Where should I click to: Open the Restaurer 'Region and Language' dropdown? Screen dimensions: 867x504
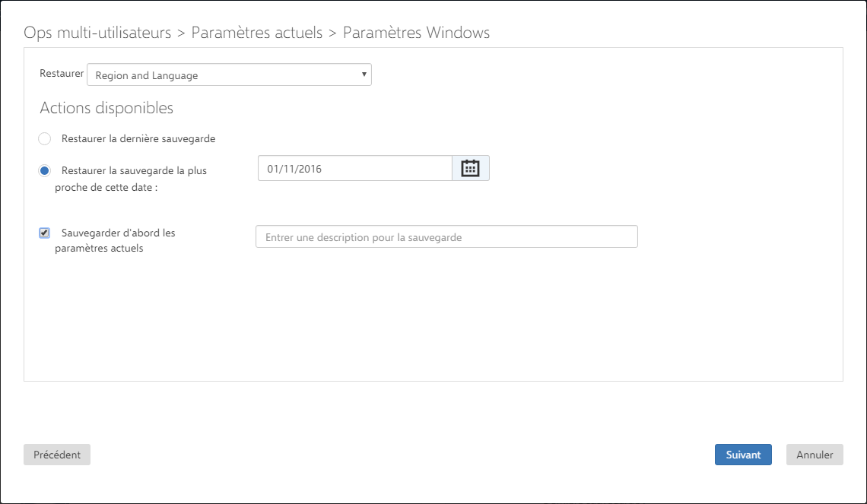click(x=229, y=75)
